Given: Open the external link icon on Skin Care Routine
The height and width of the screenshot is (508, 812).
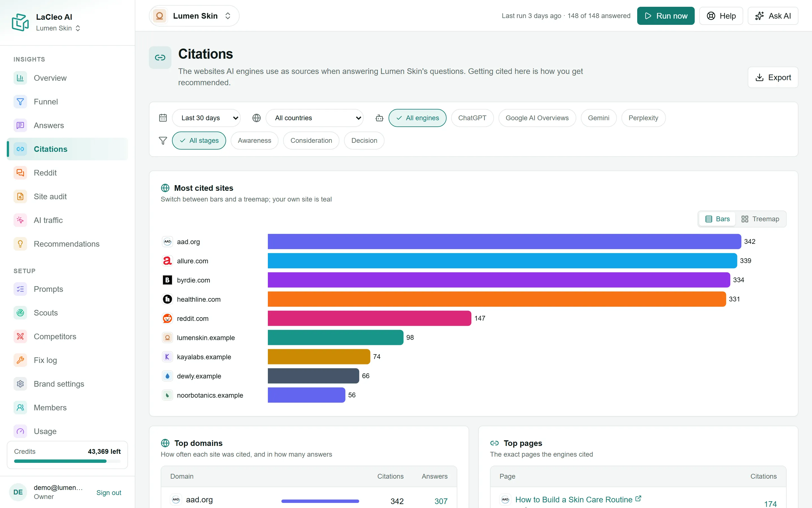Looking at the screenshot, I should [x=638, y=499].
